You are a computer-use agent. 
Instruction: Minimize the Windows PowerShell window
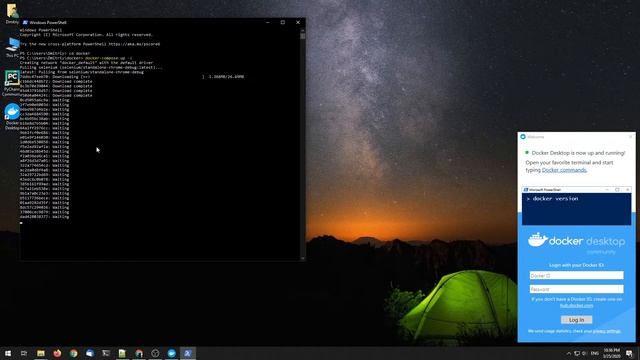(268, 22)
